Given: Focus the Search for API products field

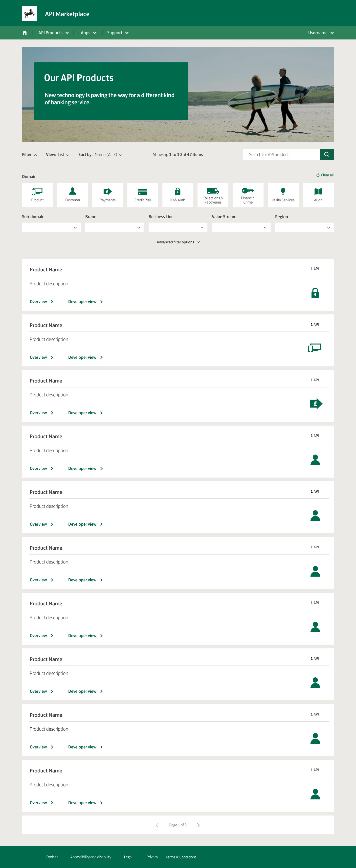Looking at the screenshot, I should point(281,154).
